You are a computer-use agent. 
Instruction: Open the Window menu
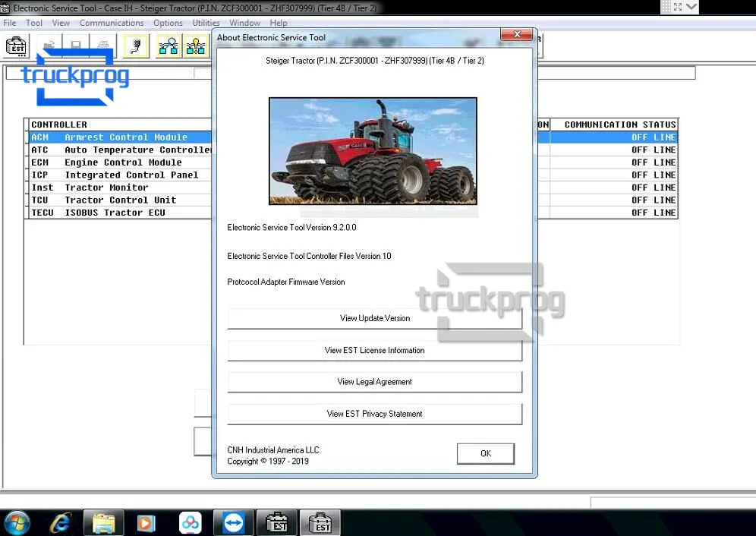244,23
